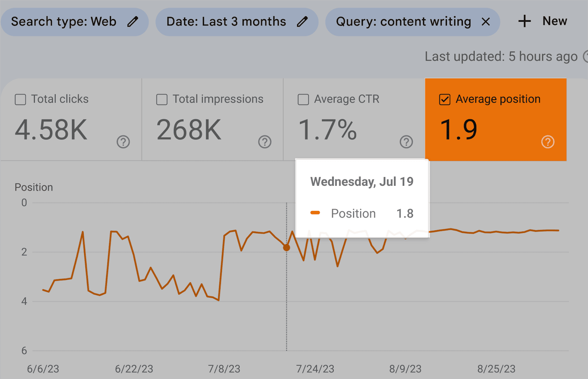
Task: Open help for Average CTR
Action: pos(406,142)
